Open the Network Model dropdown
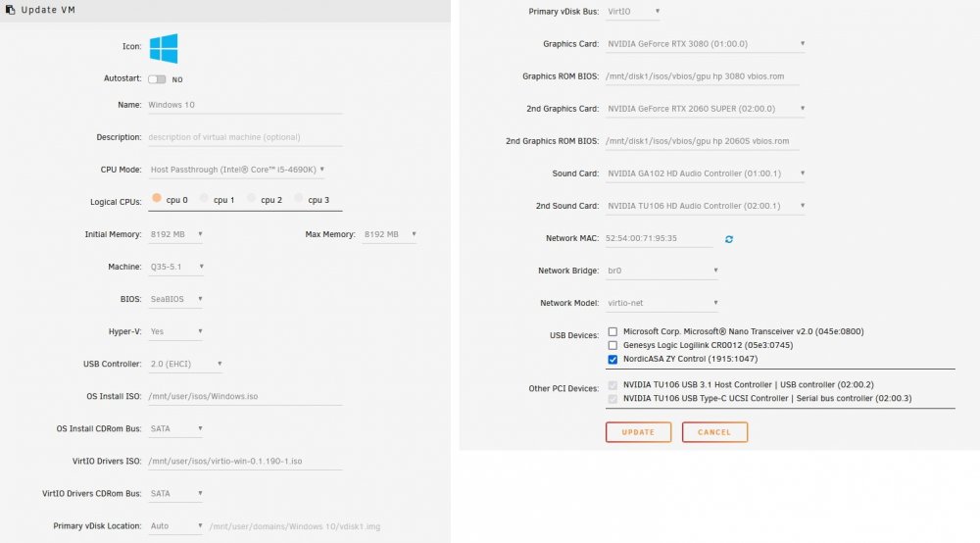The height and width of the screenshot is (543, 980). 662,303
